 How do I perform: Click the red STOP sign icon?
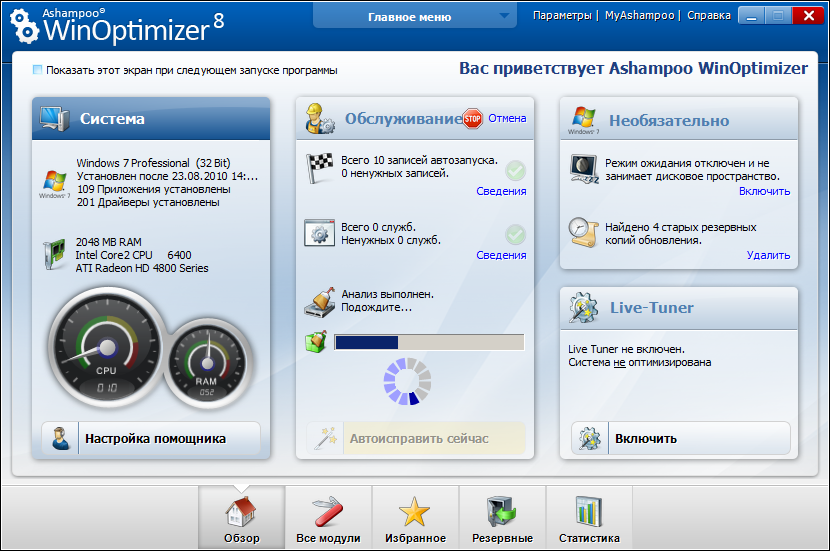coord(473,119)
